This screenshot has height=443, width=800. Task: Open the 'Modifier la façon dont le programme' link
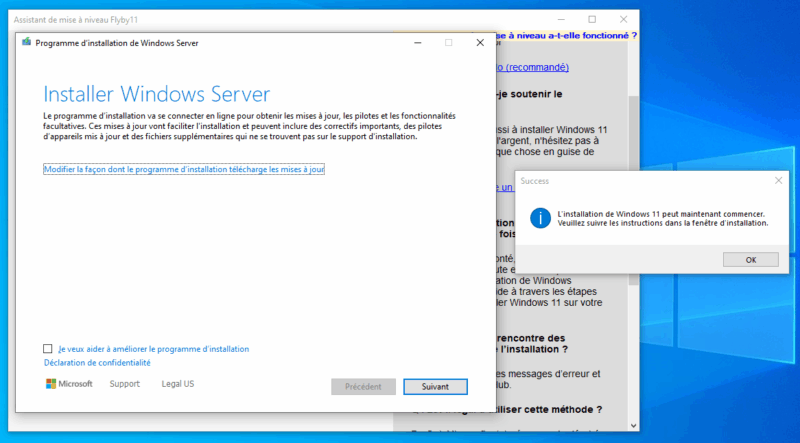[184, 169]
